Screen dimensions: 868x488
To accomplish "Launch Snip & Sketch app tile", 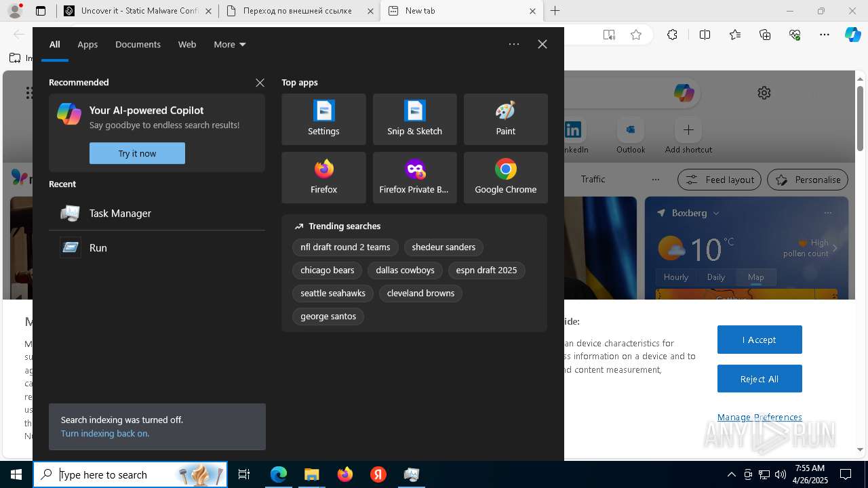I will point(414,119).
